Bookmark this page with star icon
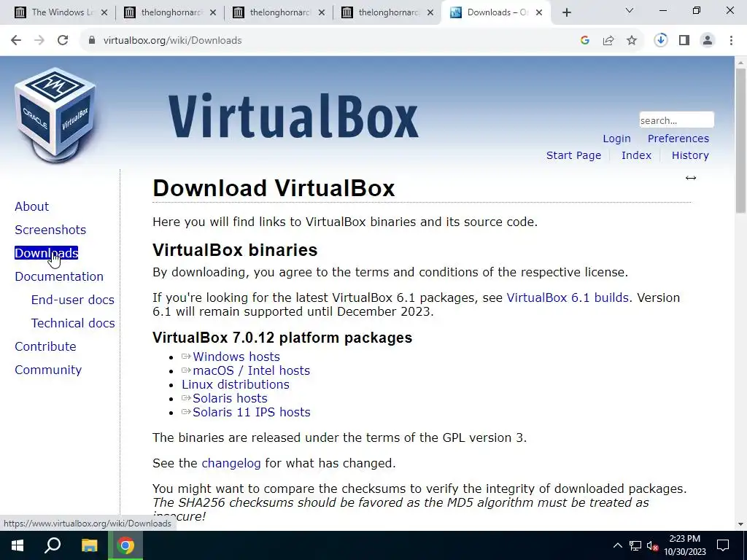 point(632,41)
